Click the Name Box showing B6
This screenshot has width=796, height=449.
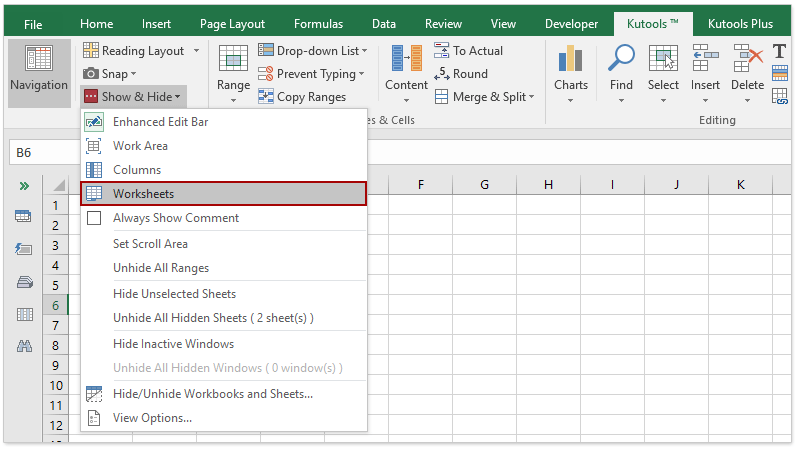45,152
